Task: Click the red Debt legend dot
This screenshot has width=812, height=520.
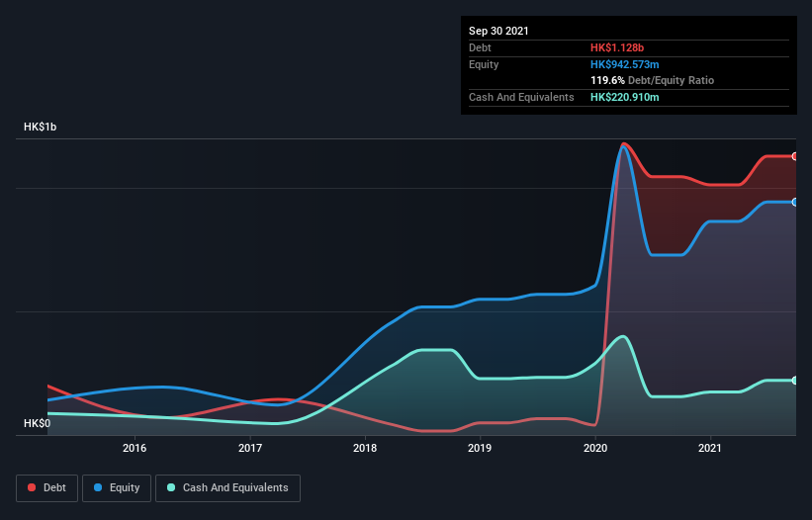Action: tap(32, 487)
